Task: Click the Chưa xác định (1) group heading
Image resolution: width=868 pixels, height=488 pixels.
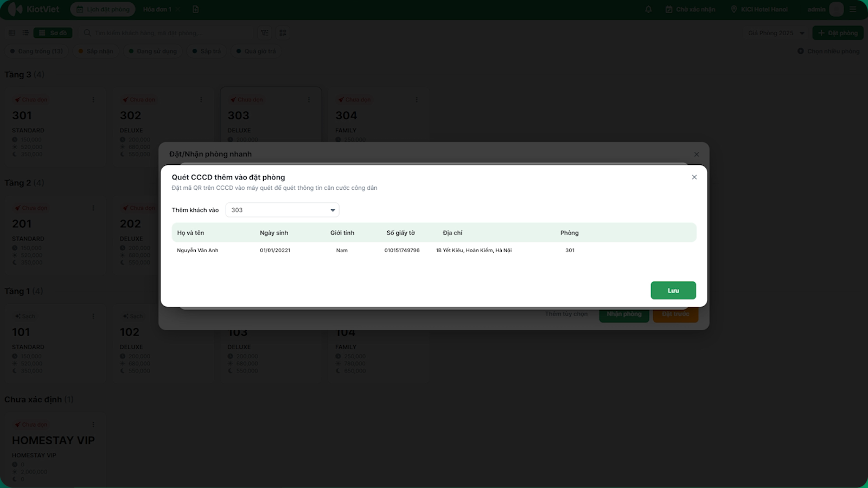Action: pos(39,400)
